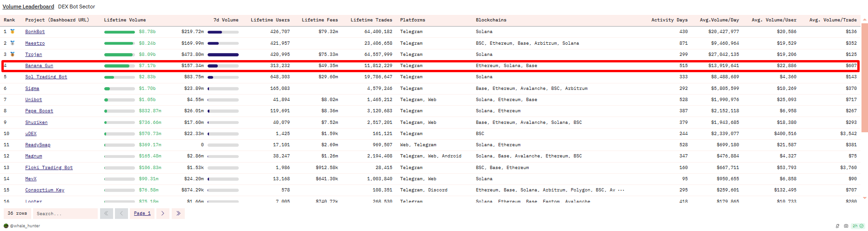Sort by the Avg.Volume/Day column header

pos(719,20)
